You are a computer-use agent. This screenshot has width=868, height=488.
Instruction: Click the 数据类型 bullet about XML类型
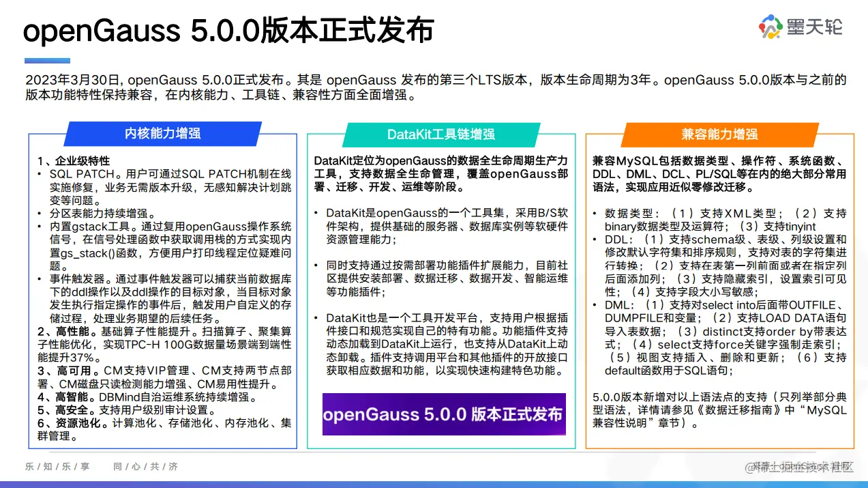tap(719, 220)
